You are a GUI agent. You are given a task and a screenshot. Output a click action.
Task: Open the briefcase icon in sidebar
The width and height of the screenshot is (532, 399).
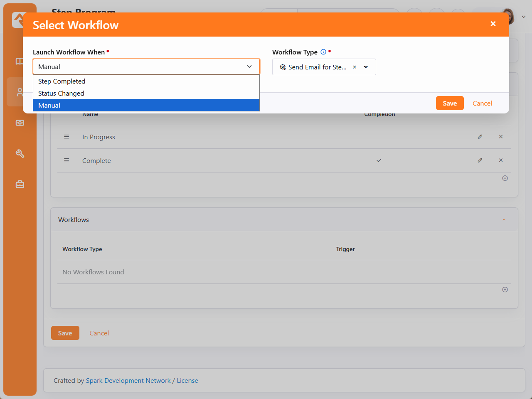coord(20,184)
